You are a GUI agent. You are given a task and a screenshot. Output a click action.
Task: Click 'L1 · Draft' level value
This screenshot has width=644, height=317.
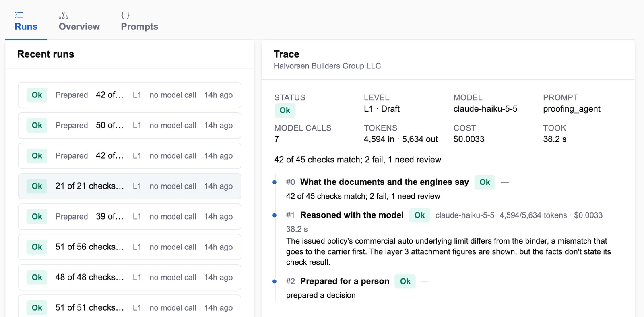[382, 109]
